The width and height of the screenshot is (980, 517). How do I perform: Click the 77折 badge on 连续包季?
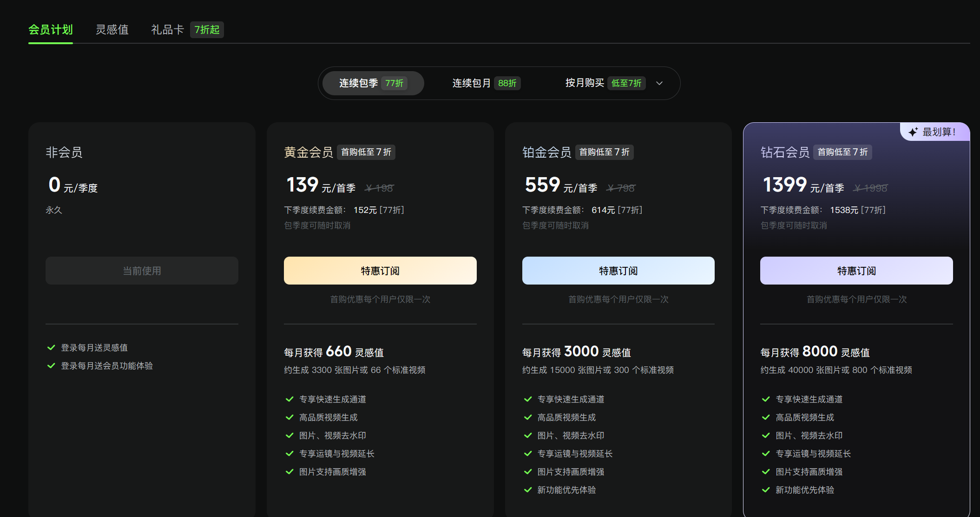click(x=394, y=83)
